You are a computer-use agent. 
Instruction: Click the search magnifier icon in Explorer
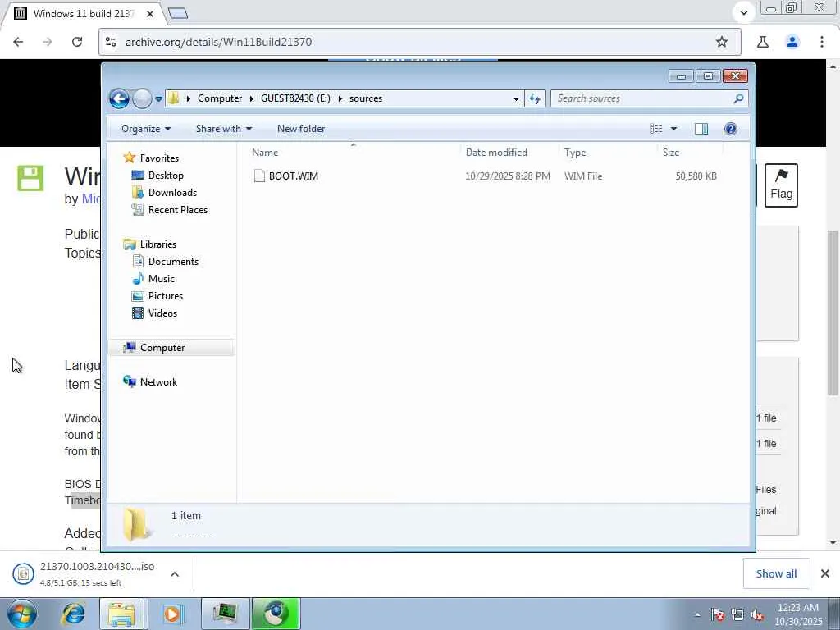[x=739, y=98]
